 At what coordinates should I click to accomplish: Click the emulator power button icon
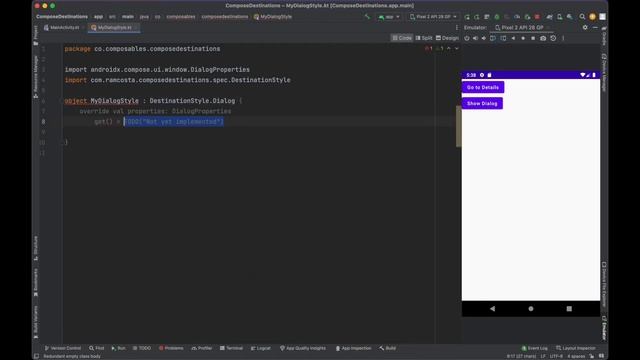[x=467, y=38]
